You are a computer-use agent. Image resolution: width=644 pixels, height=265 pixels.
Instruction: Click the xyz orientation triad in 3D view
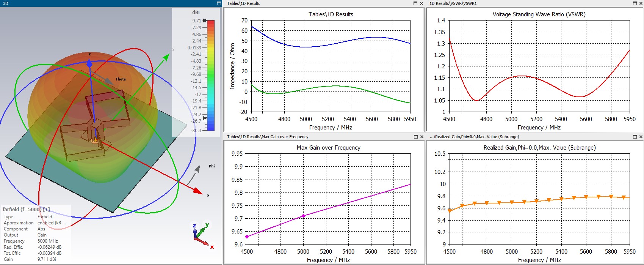(x=203, y=235)
